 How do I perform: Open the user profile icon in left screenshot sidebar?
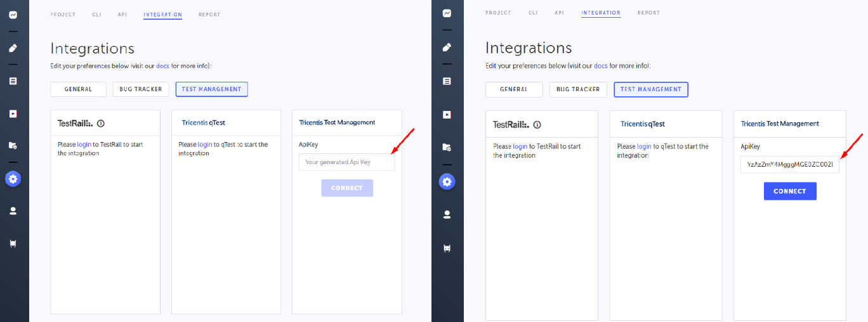coord(13,211)
